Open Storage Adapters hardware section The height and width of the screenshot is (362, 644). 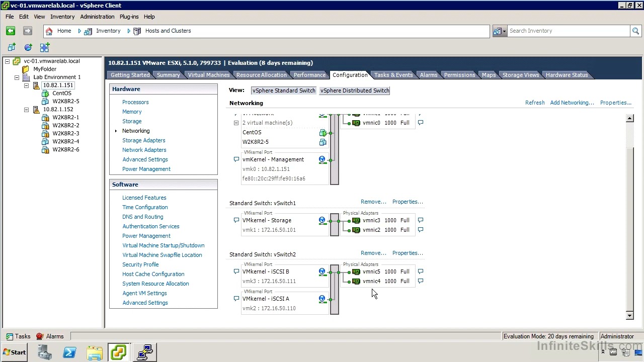pyautogui.click(x=143, y=140)
